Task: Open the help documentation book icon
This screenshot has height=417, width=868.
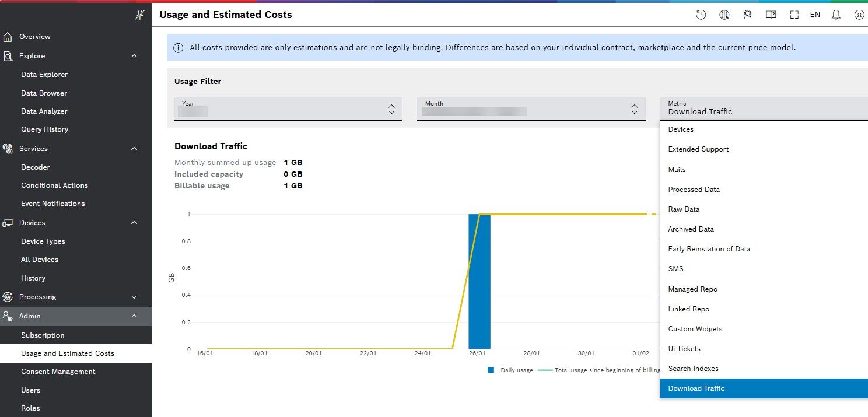Action: (771, 15)
